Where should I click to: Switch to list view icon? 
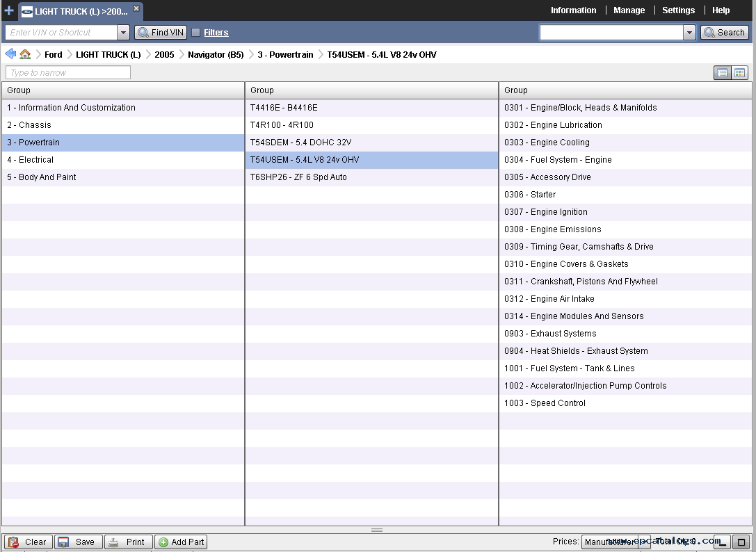click(723, 73)
